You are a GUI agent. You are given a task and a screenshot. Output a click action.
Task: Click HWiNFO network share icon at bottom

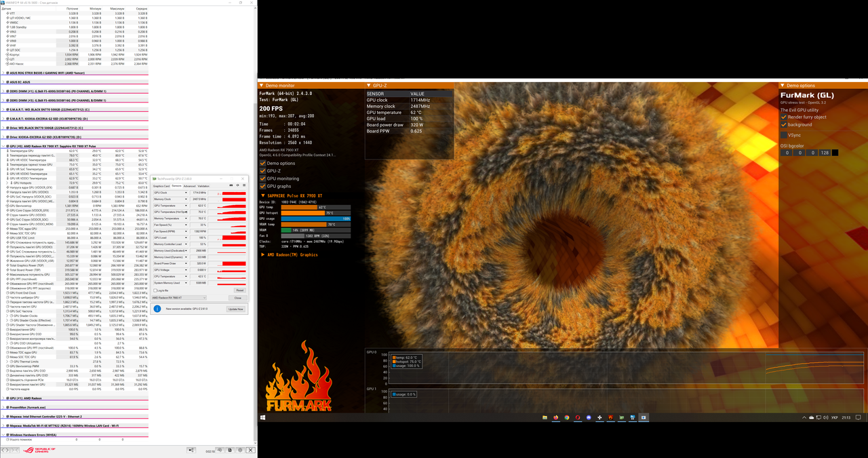pyautogui.click(x=191, y=450)
